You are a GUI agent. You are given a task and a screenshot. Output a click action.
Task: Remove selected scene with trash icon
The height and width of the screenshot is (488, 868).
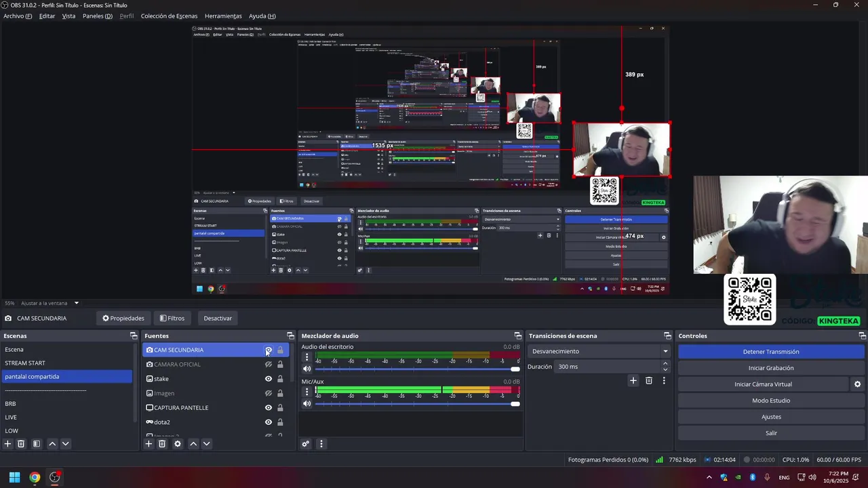(21, 444)
